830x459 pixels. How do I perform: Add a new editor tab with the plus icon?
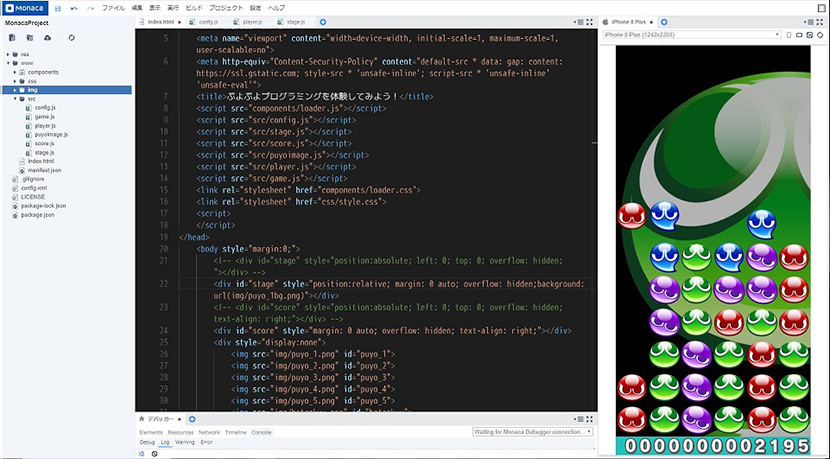point(323,22)
